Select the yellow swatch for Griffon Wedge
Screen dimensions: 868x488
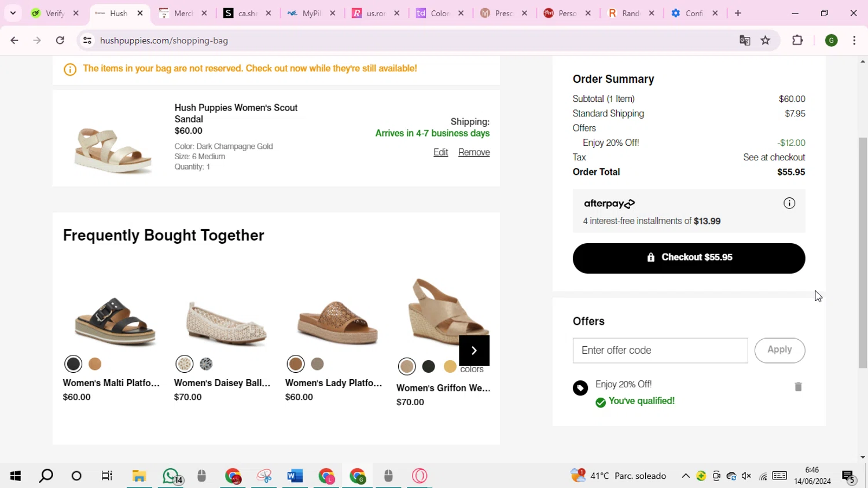coord(450,366)
